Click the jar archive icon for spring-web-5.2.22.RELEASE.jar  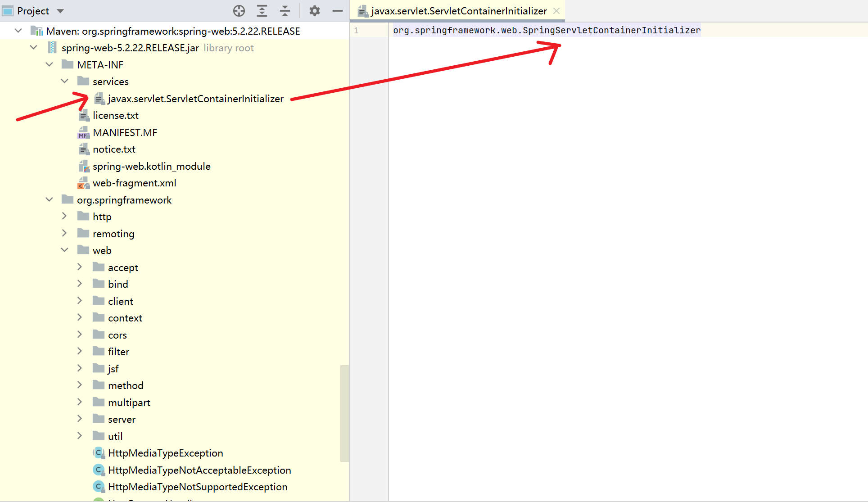click(x=52, y=48)
